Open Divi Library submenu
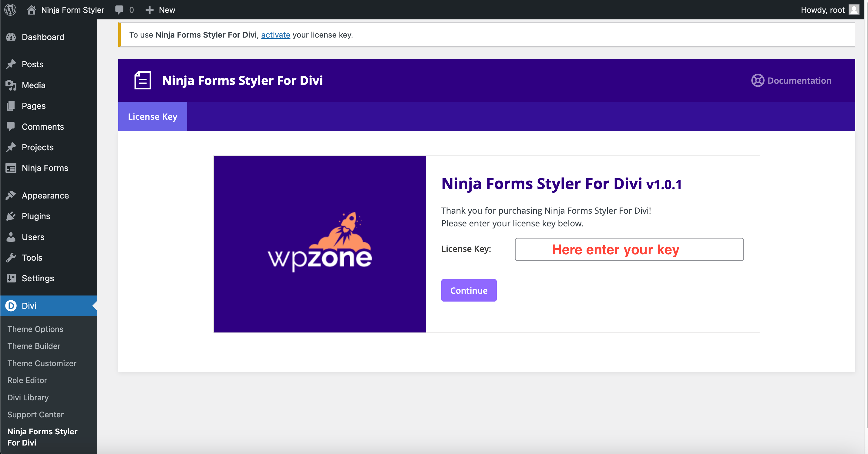This screenshot has width=868, height=454. pyautogui.click(x=28, y=397)
